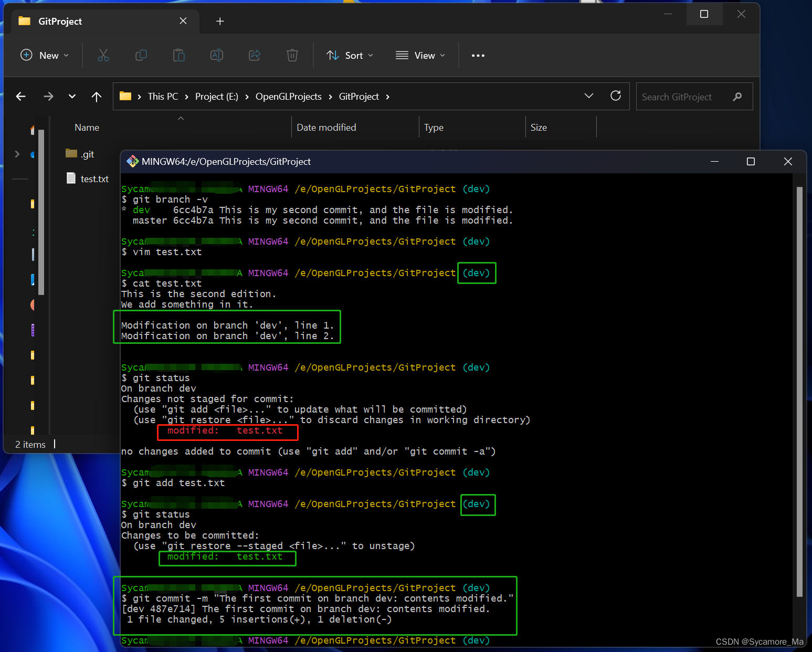Select OpenGLProjects breadcrumb
This screenshot has width=812, height=652.
pos(289,97)
